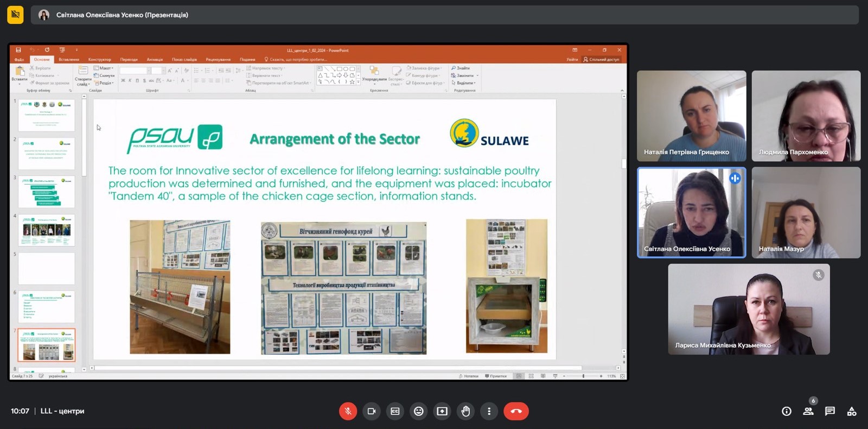Open the Переходи tab

pos(129,59)
